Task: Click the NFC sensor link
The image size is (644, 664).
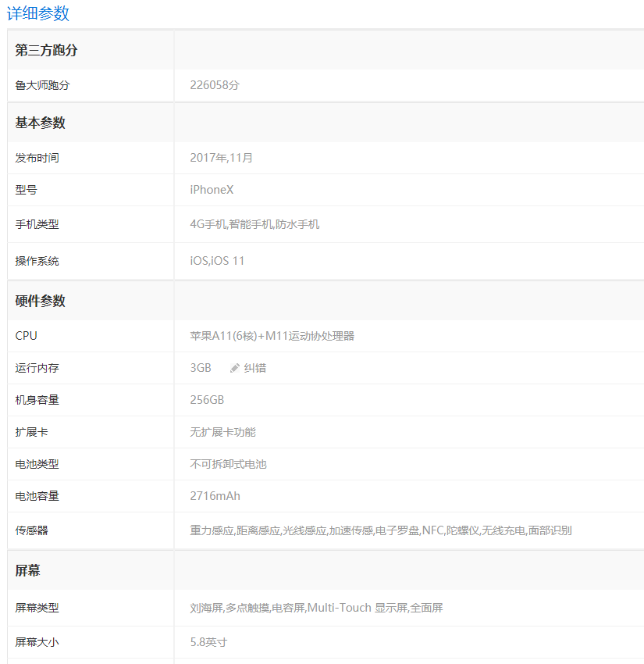Action: pos(432,530)
